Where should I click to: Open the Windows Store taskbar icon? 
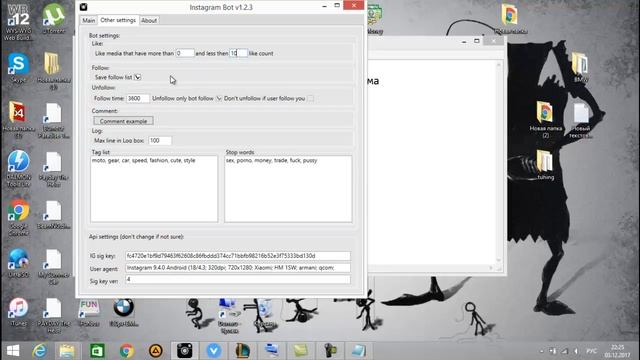coord(97,351)
